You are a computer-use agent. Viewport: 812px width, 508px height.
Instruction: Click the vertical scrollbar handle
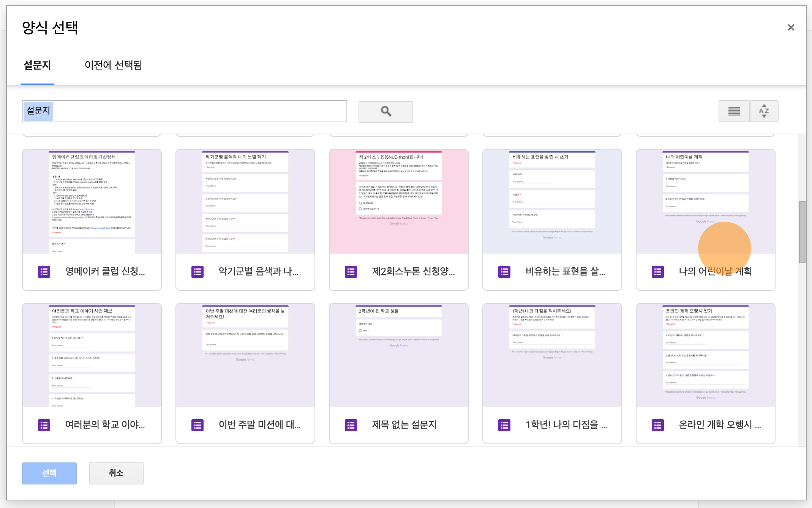point(802,232)
